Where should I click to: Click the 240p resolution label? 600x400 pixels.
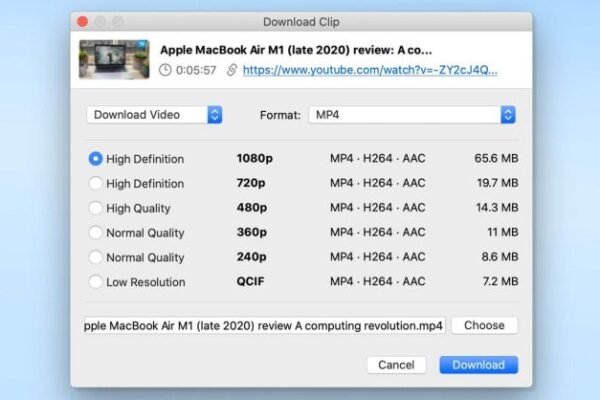[251, 256]
